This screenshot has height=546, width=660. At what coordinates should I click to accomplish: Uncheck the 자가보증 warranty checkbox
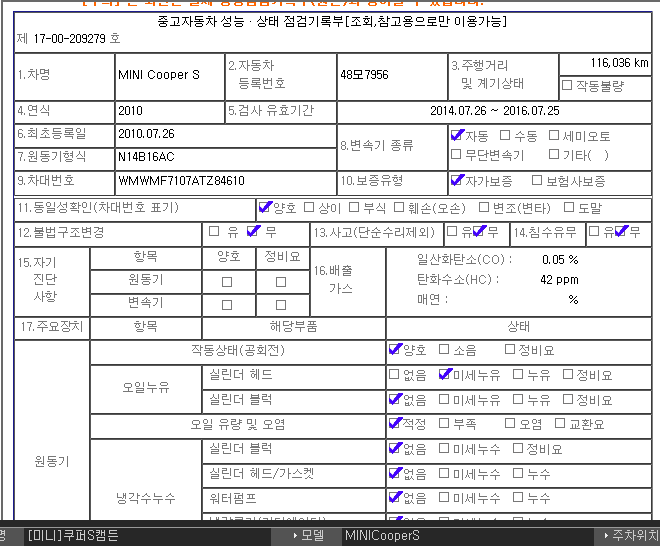457,181
